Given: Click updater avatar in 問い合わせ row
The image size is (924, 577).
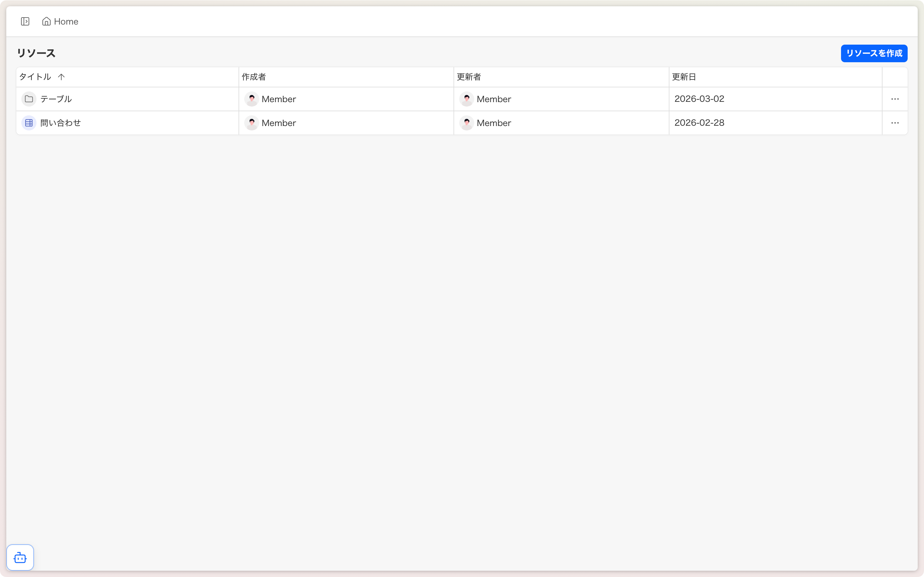Looking at the screenshot, I should [x=466, y=123].
